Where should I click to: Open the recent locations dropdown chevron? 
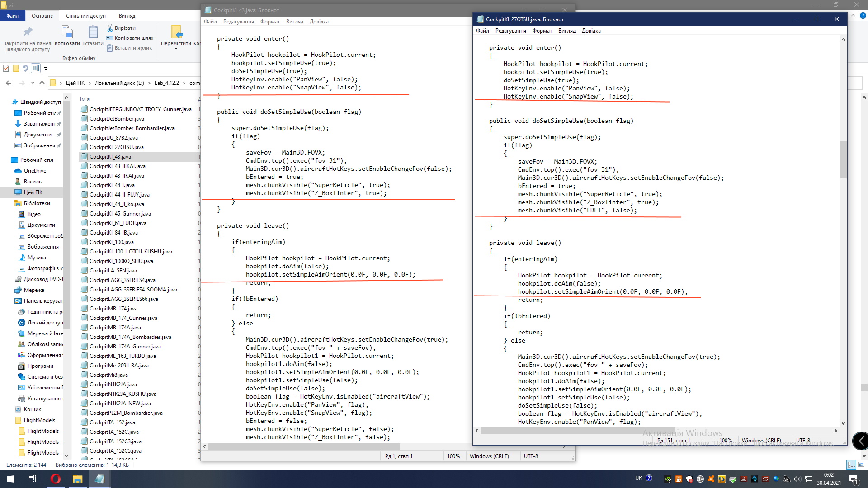point(33,83)
